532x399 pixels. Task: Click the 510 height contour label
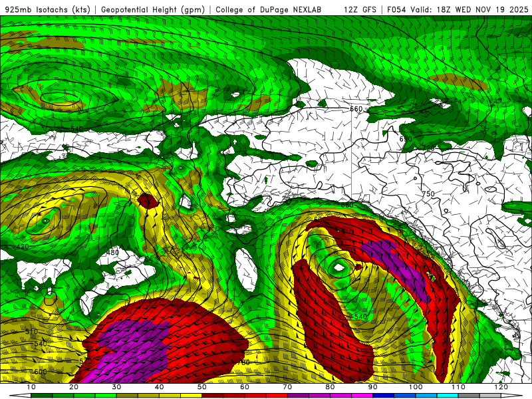click(x=31, y=331)
